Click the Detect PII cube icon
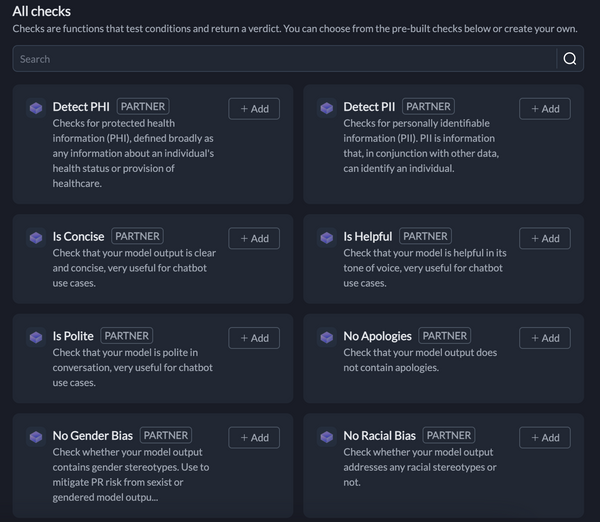The width and height of the screenshot is (600, 522). (x=327, y=108)
